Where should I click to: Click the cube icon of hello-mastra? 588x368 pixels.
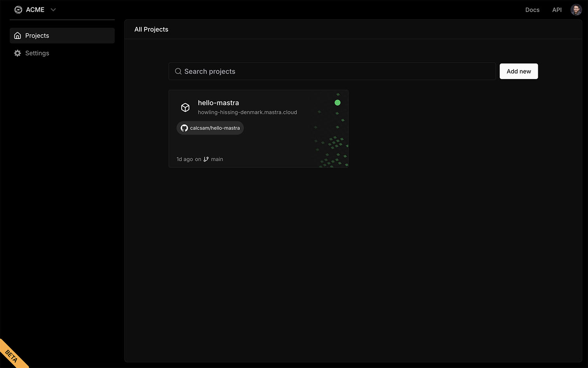pyautogui.click(x=185, y=107)
